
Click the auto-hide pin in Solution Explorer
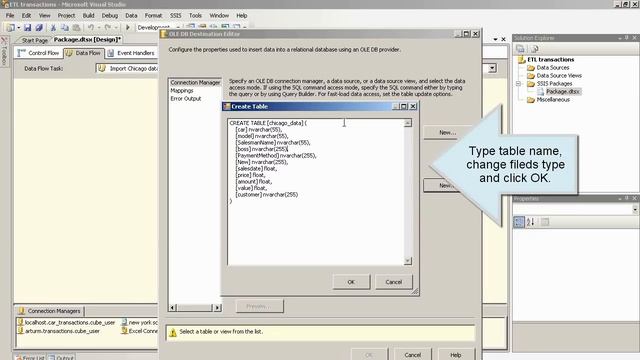[x=627, y=38]
